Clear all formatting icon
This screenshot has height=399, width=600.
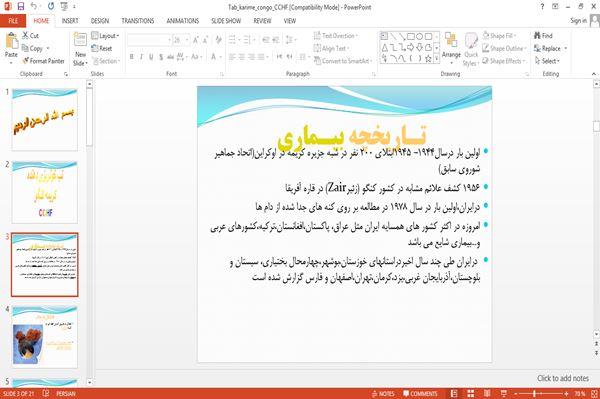[x=218, y=40]
